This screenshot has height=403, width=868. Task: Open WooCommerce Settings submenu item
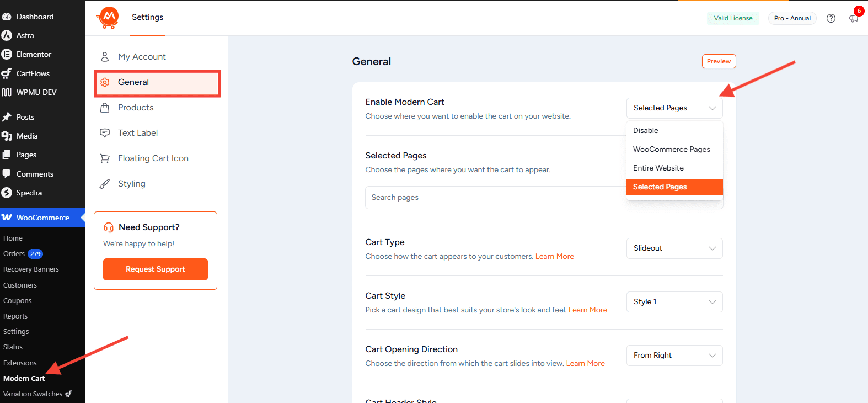click(16, 332)
